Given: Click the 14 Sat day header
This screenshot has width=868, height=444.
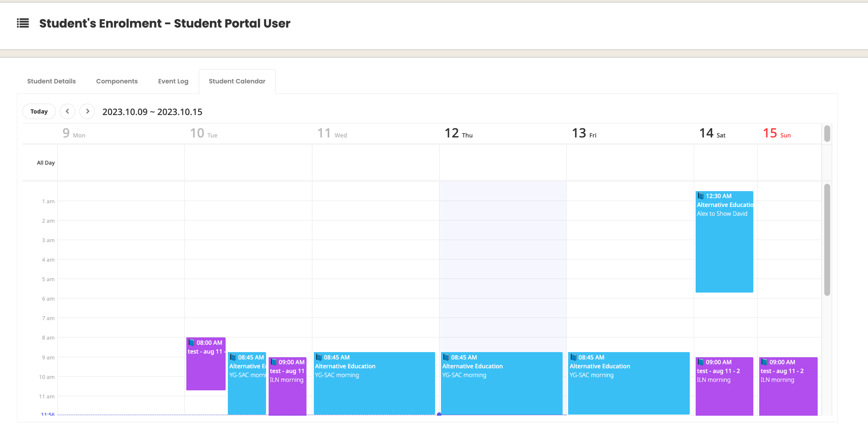Looking at the screenshot, I should pos(712,133).
